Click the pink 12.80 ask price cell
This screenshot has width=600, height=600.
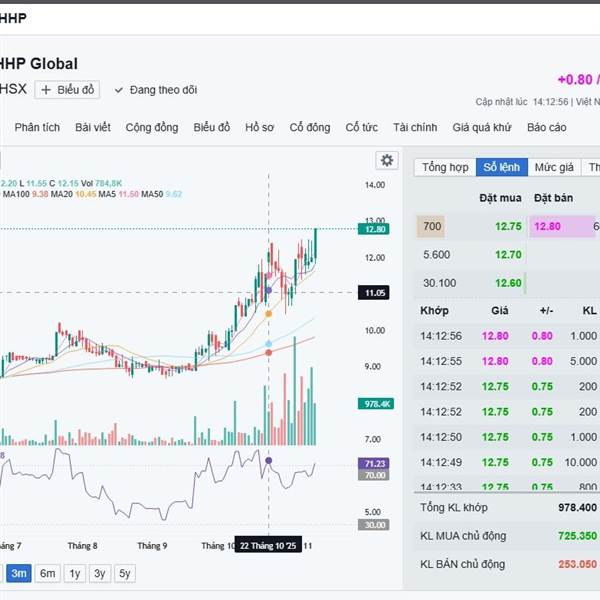pos(548,227)
